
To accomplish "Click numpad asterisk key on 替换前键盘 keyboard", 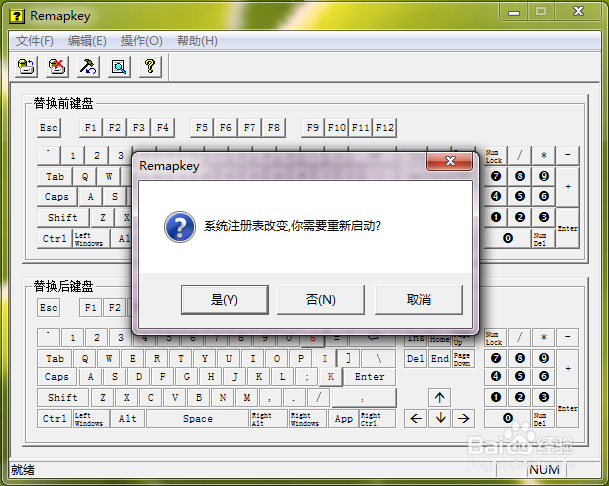I will (544, 156).
